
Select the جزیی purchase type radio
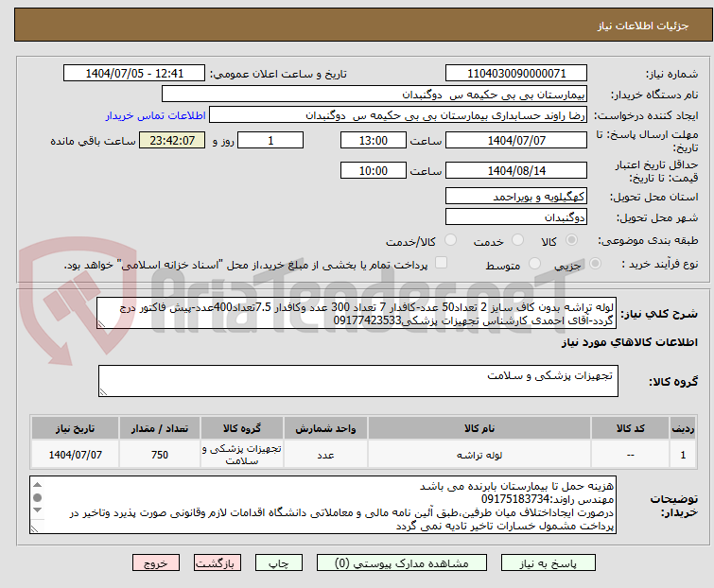point(595,264)
